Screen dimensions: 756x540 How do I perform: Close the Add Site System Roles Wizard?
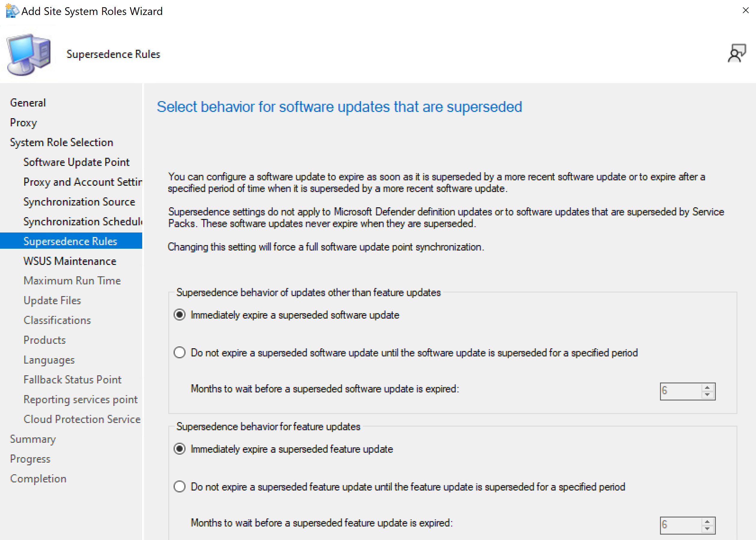click(745, 10)
